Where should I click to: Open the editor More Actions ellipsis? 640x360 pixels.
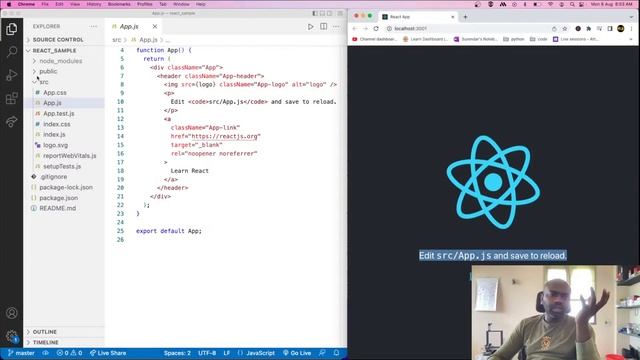(336, 27)
